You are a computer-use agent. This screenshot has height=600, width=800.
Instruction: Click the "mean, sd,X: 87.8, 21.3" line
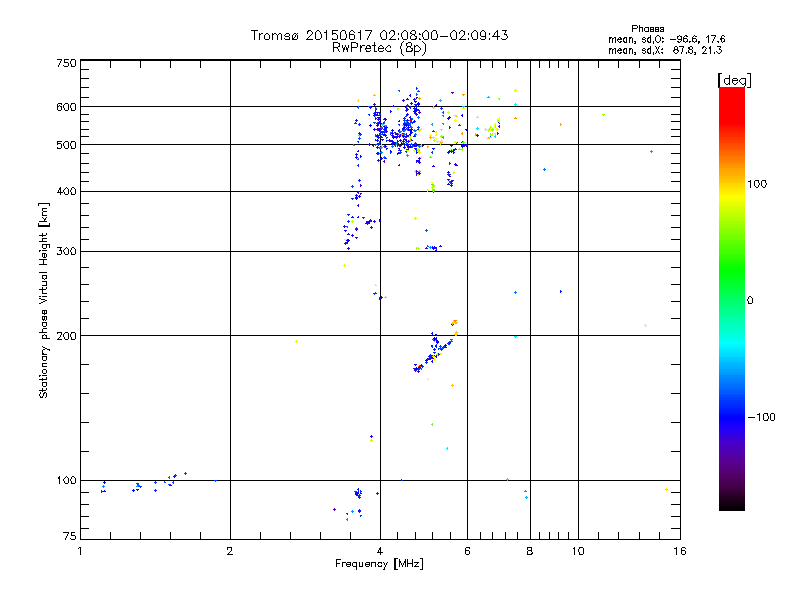pos(665,50)
